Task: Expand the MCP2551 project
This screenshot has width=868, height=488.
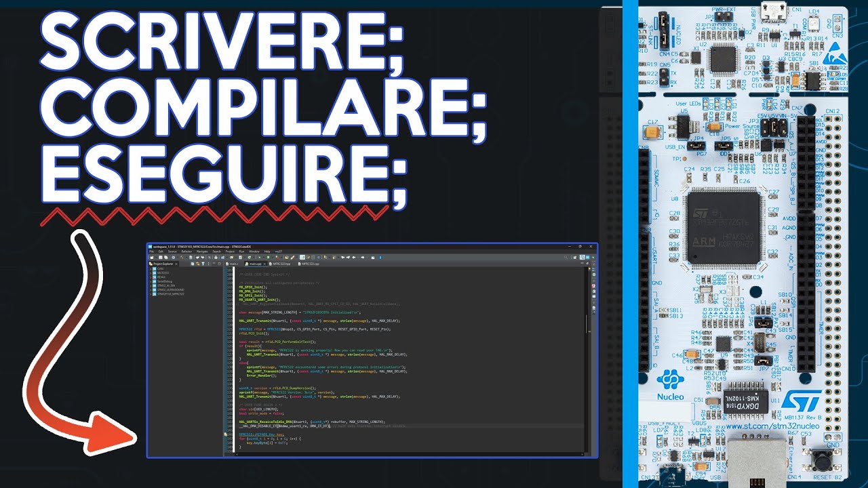Action: pos(151,273)
